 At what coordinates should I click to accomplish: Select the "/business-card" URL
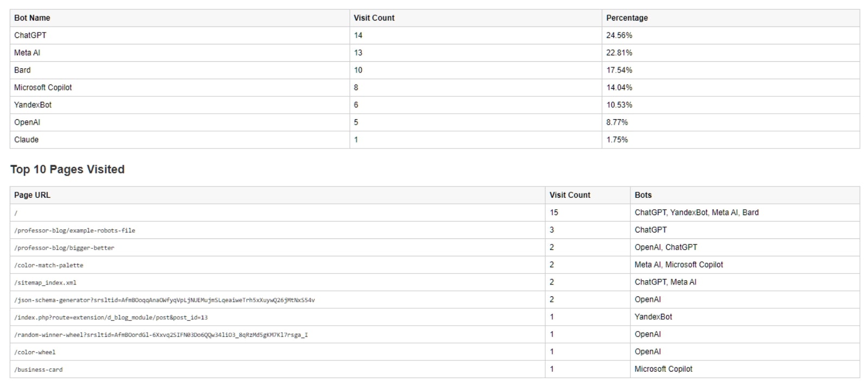click(39, 369)
